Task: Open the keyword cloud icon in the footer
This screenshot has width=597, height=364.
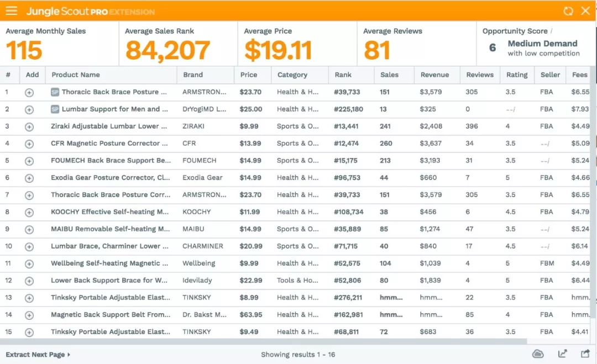Action: click(x=537, y=354)
